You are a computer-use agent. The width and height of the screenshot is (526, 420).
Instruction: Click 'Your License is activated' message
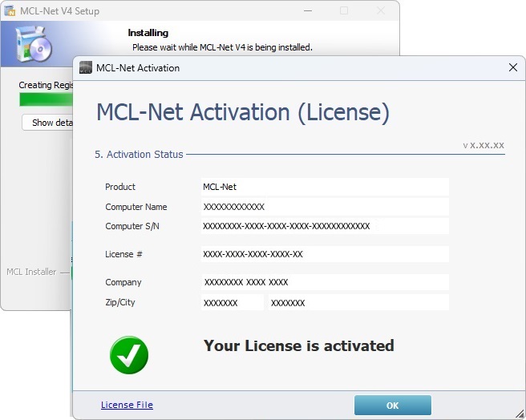pyautogui.click(x=298, y=346)
